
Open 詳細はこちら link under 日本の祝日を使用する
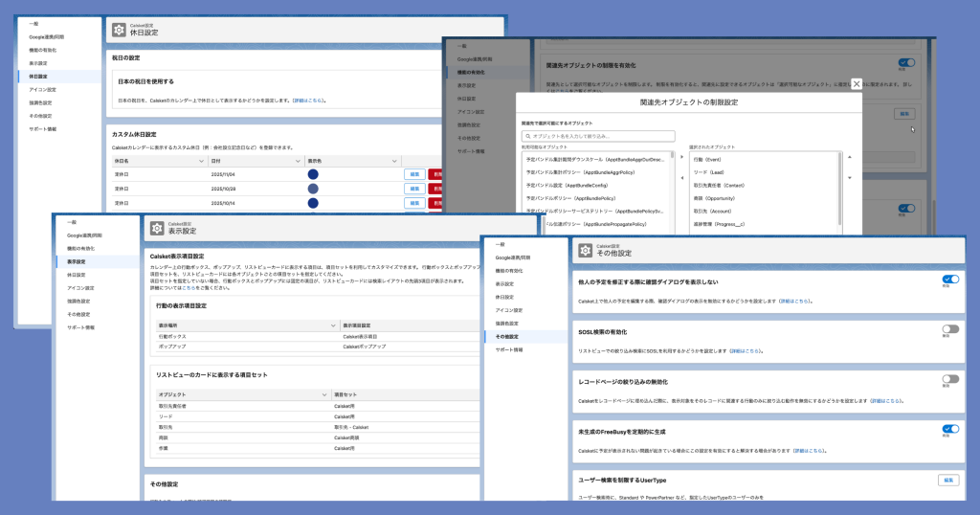point(307,100)
